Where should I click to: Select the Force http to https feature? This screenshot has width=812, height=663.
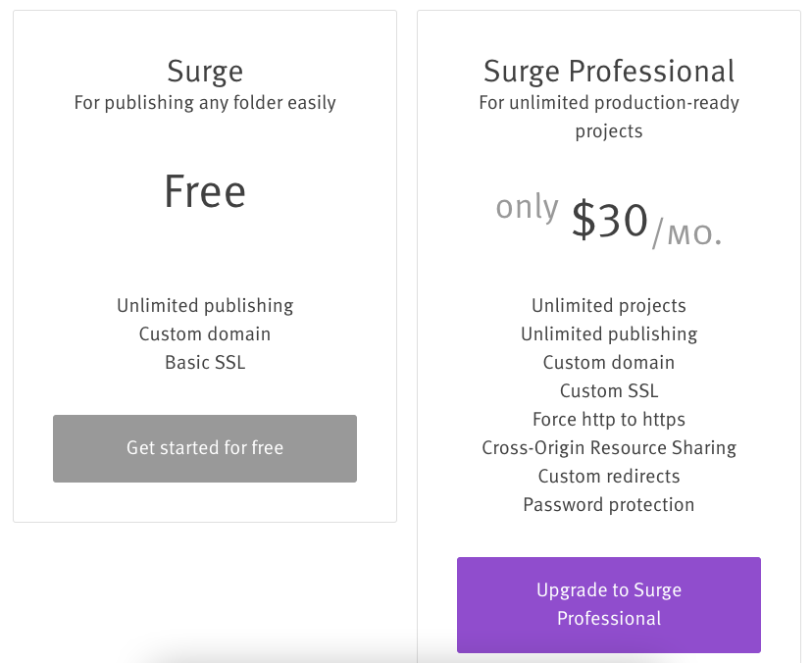608,419
